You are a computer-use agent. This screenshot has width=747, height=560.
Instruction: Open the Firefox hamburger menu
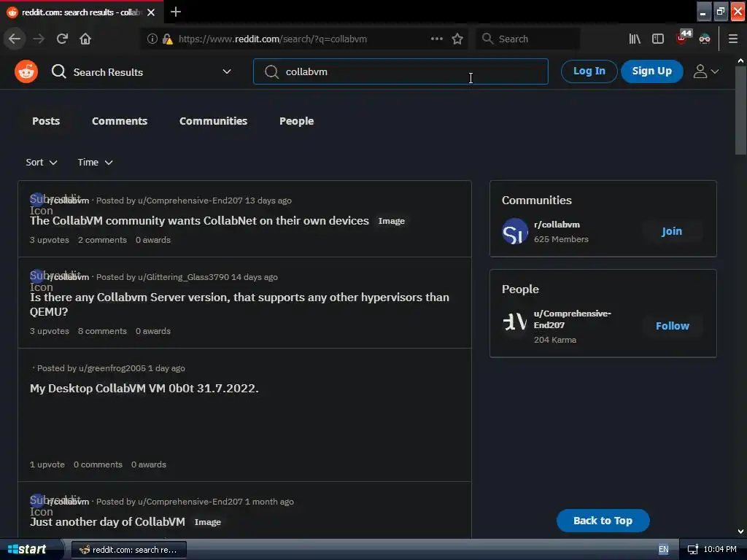(x=733, y=39)
